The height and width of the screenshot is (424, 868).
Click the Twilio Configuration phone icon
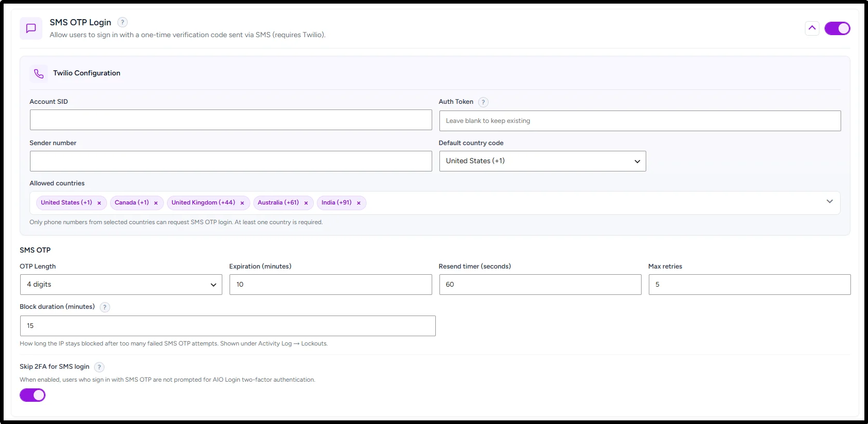coord(39,73)
